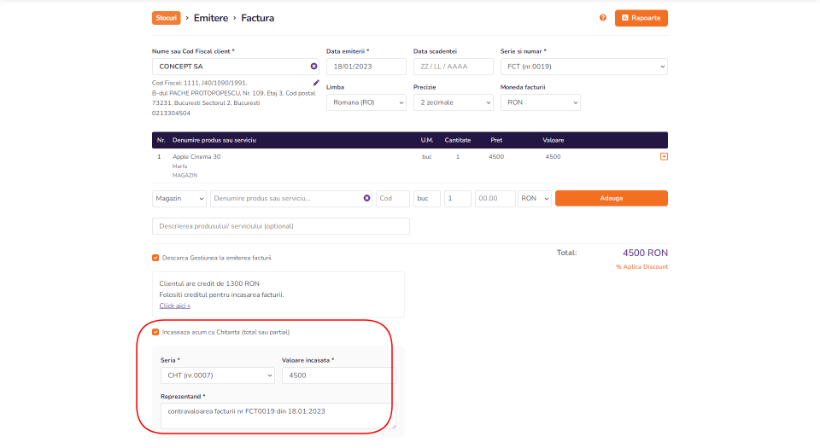
Task: Click the quantity field showing 1
Action: pyautogui.click(x=458, y=198)
